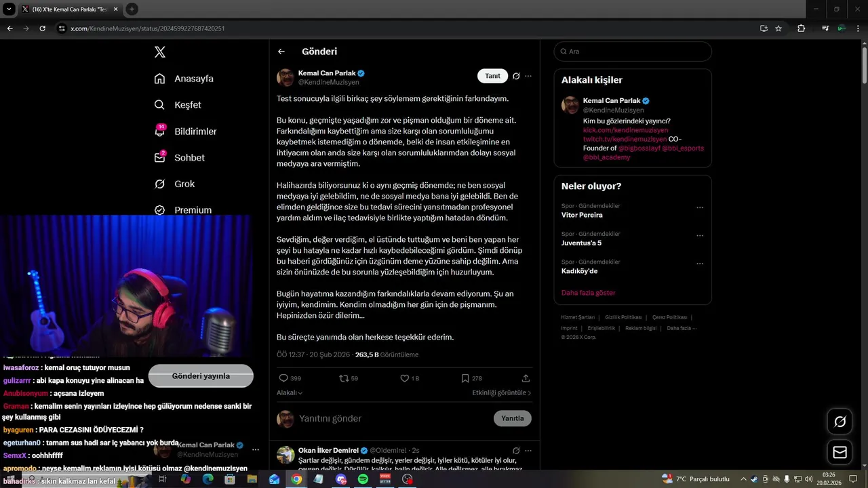Image resolution: width=868 pixels, height=488 pixels.
Task: Click the Gönderi yayınla post button
Action: [x=201, y=376]
